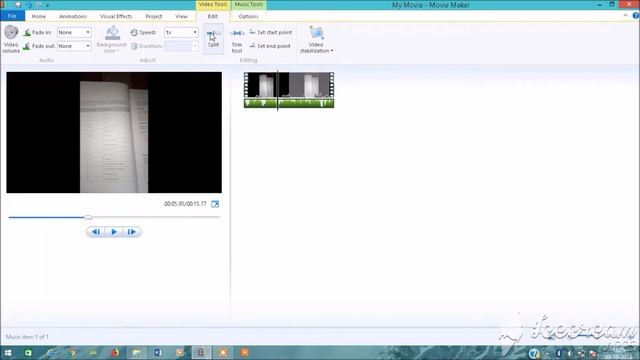The height and width of the screenshot is (360, 640).
Task: Open the View tab
Action: [181, 16]
